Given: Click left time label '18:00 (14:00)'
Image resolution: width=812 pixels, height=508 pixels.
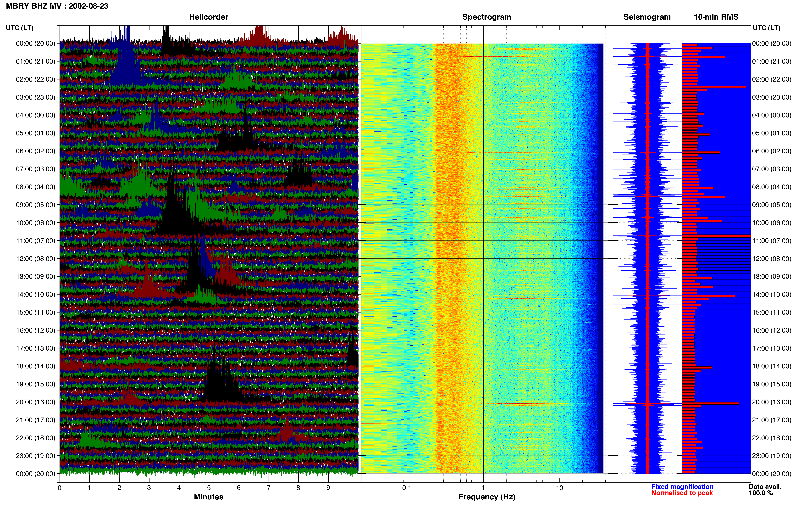Looking at the screenshot, I should (x=36, y=366).
